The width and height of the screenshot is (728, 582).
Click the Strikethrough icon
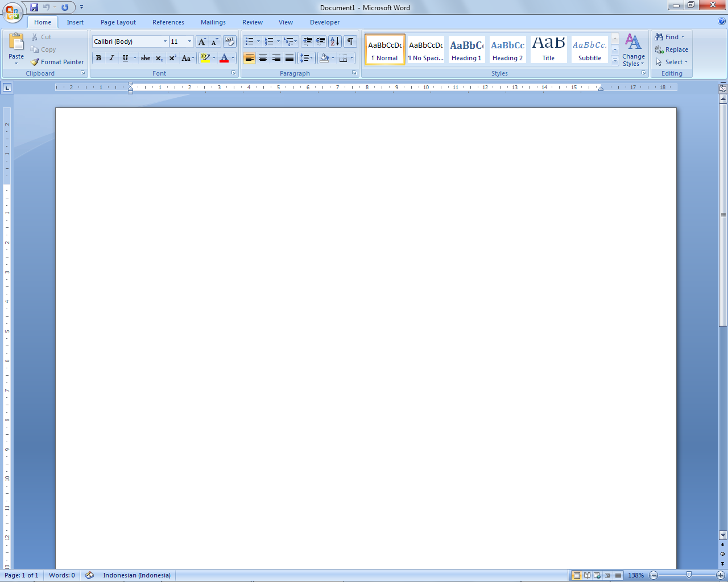tap(146, 58)
